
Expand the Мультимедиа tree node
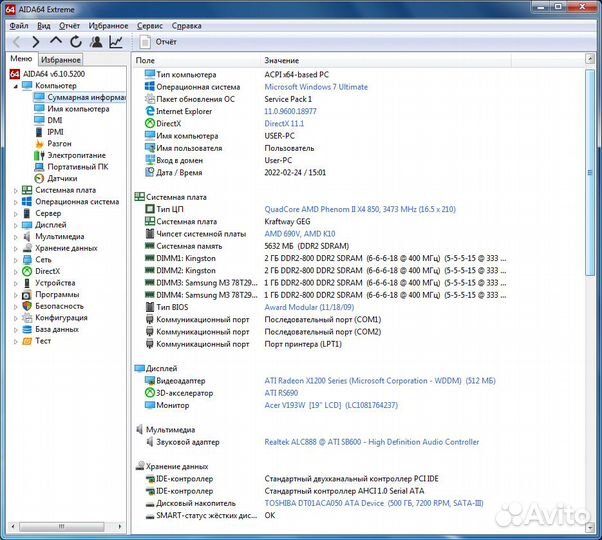coord(16,237)
